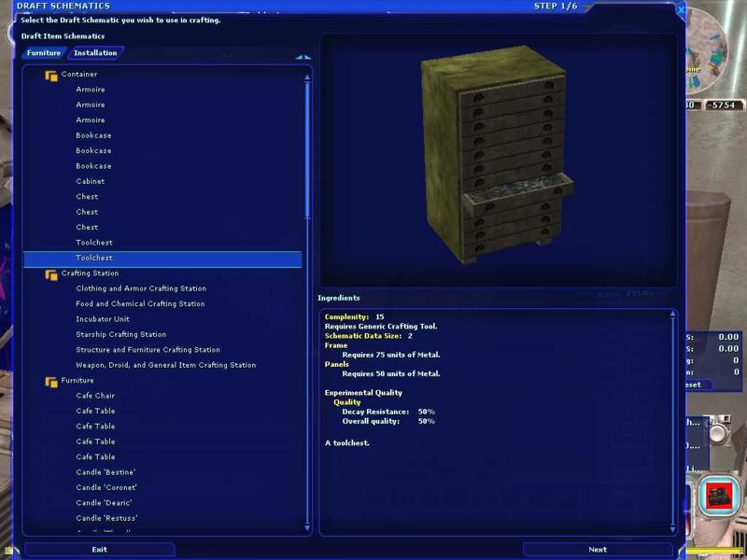The image size is (747, 560).
Task: Click the schematic list scrollbar
Action: pyautogui.click(x=307, y=149)
